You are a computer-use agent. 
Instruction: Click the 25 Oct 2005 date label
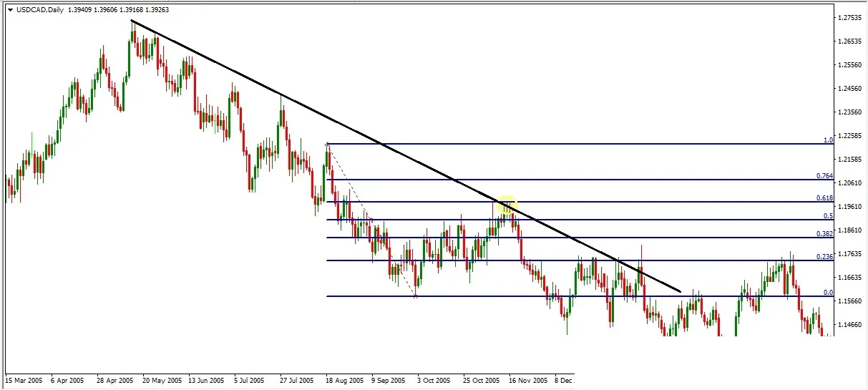pyautogui.click(x=481, y=380)
